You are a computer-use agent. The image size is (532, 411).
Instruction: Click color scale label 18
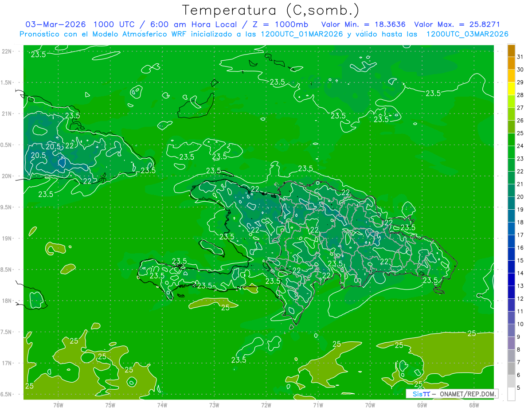[520, 222]
